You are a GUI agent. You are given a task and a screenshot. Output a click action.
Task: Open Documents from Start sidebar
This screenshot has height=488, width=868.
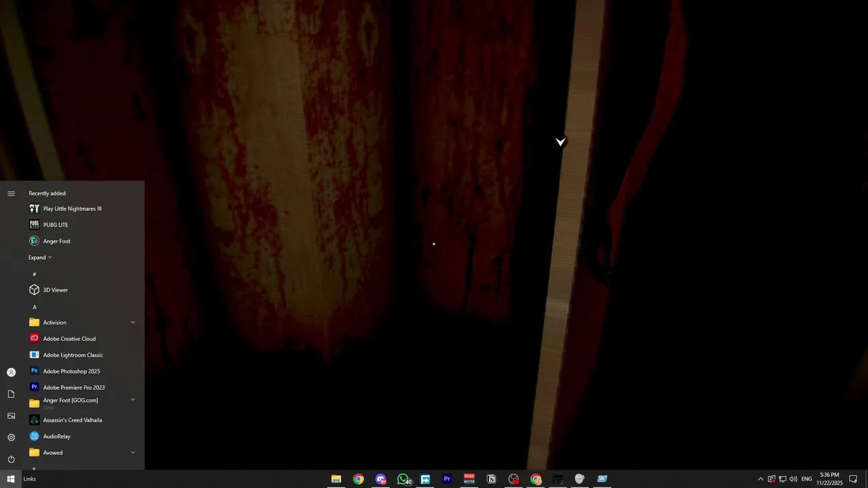tap(11, 394)
